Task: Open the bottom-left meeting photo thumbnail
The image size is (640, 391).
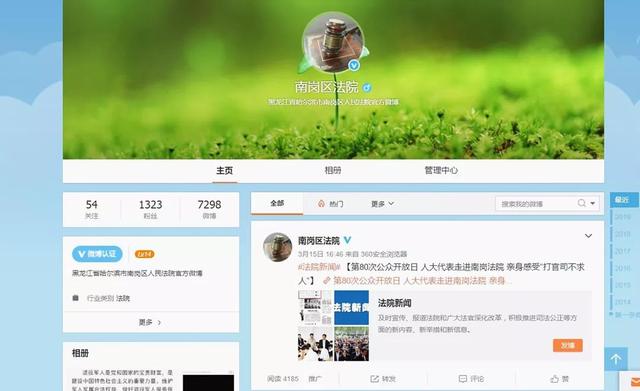Action: click(315, 344)
